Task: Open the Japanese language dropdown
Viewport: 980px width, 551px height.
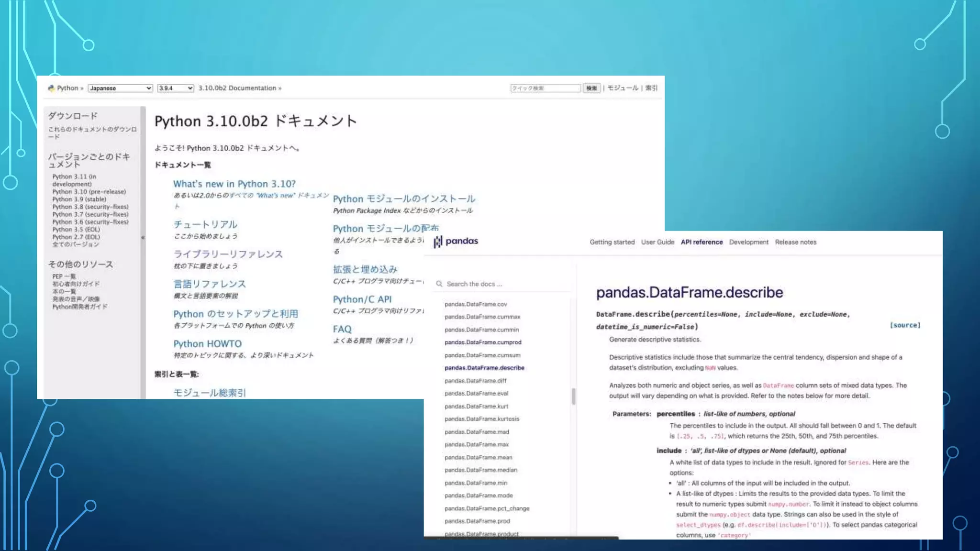Action: click(120, 88)
